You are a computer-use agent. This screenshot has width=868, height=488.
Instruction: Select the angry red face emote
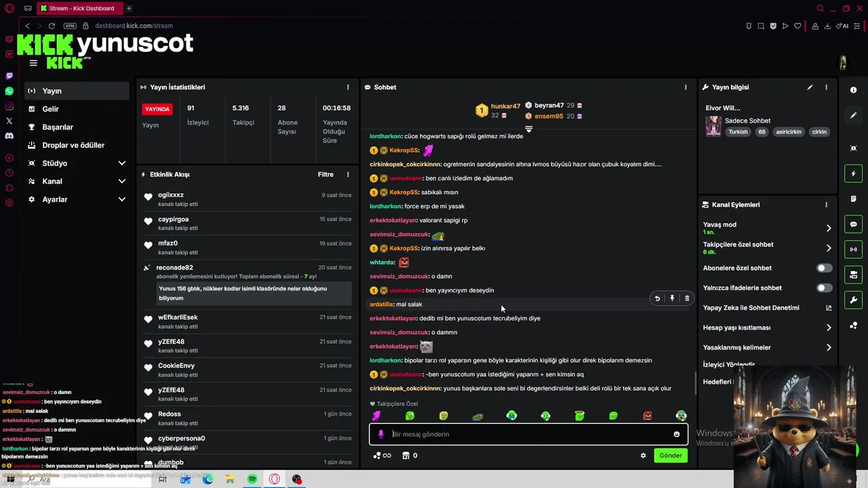pos(647,415)
